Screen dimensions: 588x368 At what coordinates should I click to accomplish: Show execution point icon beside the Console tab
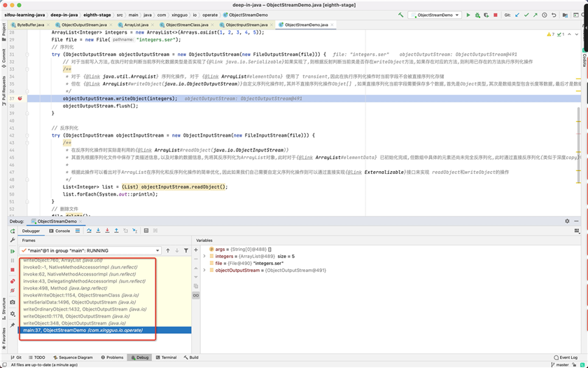tap(78, 231)
